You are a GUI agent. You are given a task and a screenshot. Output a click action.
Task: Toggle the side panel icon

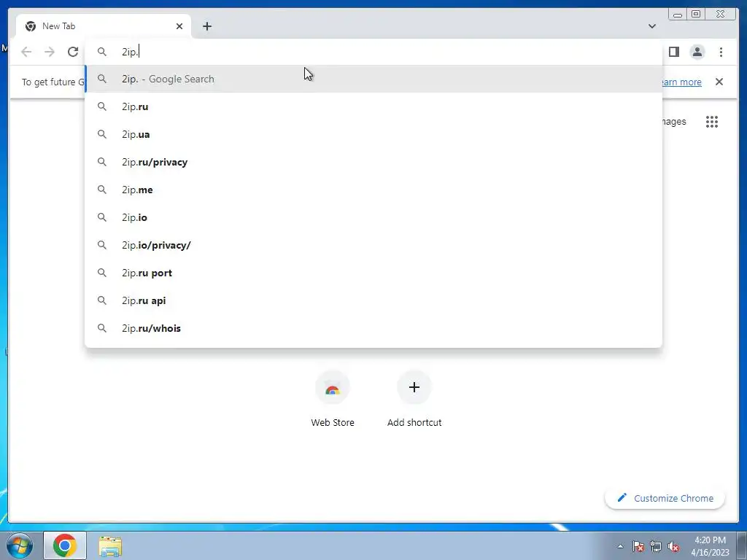pos(673,52)
